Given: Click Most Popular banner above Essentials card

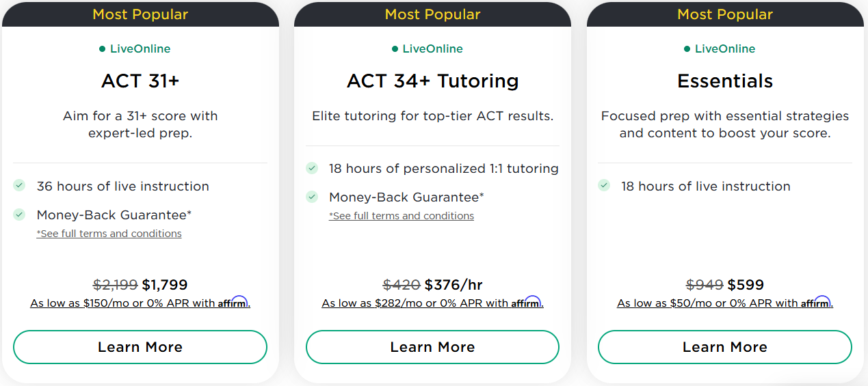Looking at the screenshot, I should tap(725, 14).
